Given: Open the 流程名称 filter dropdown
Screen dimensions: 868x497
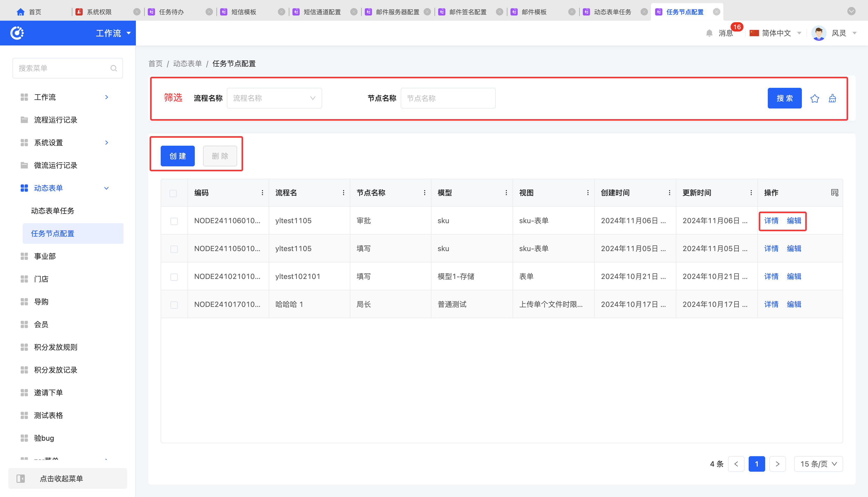Looking at the screenshot, I should pos(274,98).
